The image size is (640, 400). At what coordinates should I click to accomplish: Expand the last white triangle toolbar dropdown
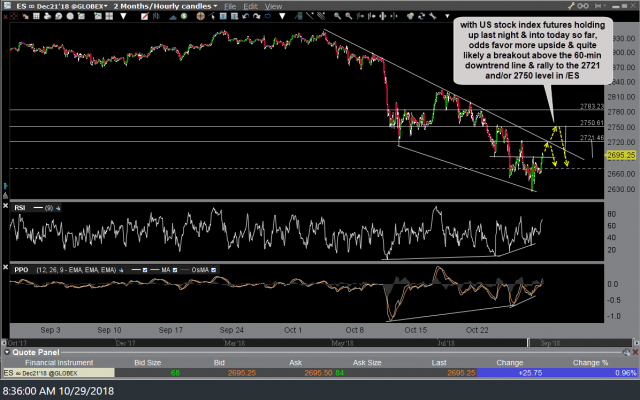447,16
